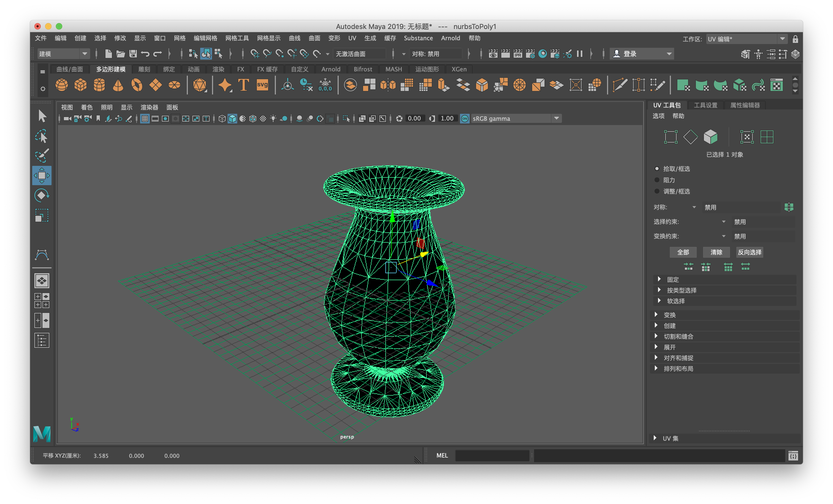Switch to the 属性编辑器 panel tab
The height and width of the screenshot is (504, 833).
tap(745, 105)
